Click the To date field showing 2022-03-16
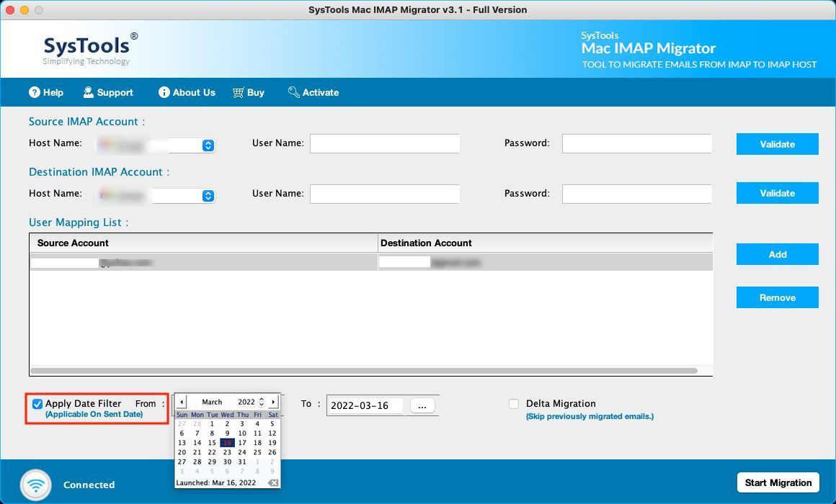The image size is (836, 504). coord(366,405)
